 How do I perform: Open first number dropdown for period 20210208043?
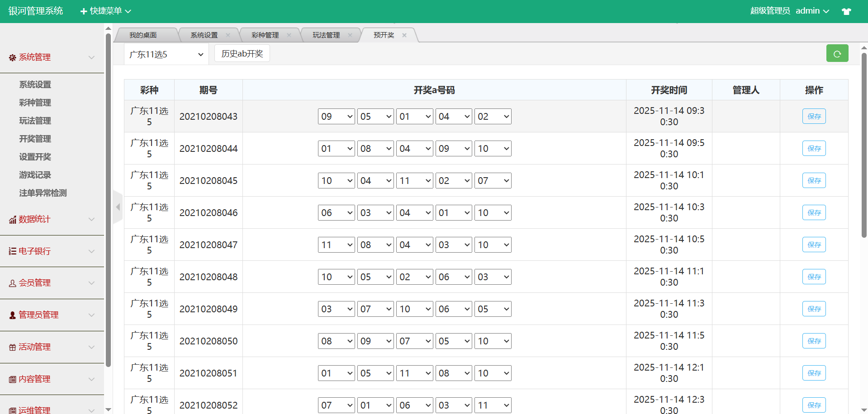(336, 117)
